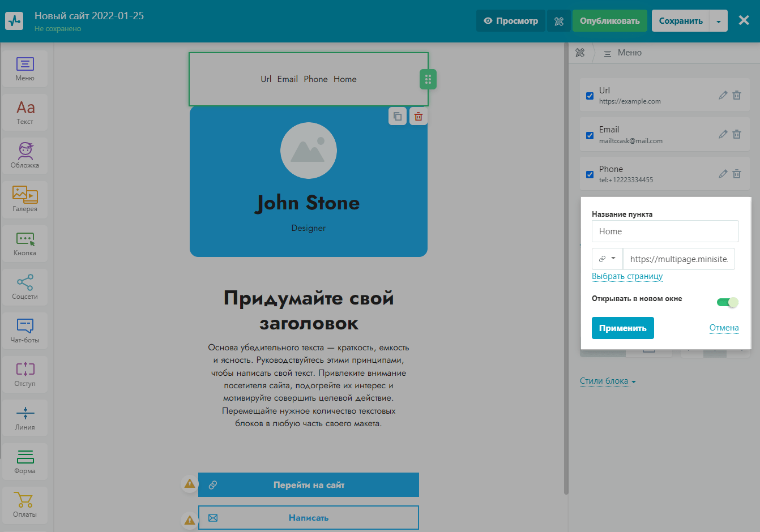
Task: Click Home in the site menu
Action: (x=345, y=79)
